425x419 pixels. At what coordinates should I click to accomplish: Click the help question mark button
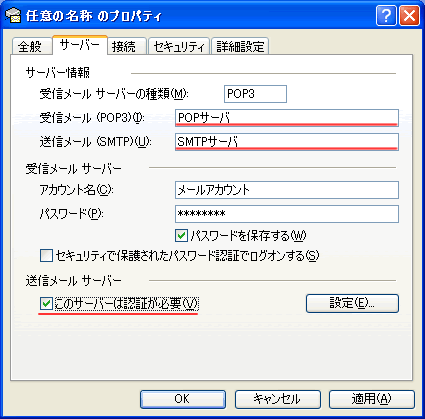(x=386, y=15)
